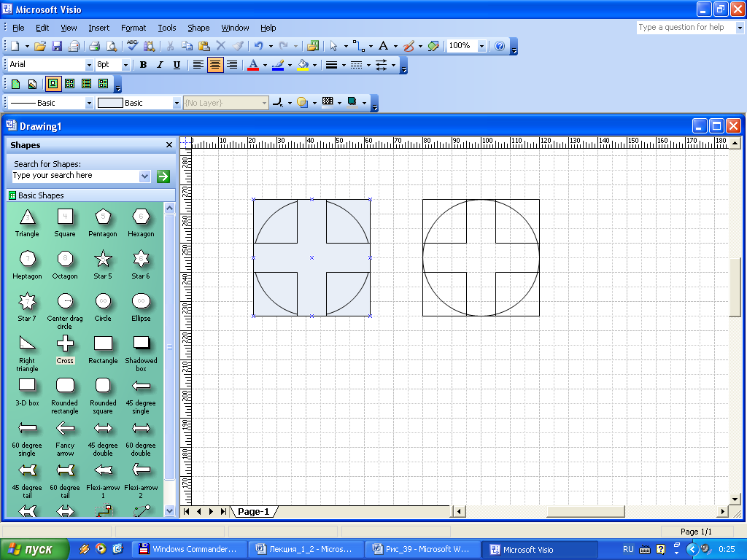Toggle Underline formatting
The height and width of the screenshot is (560, 747).
pos(177,65)
